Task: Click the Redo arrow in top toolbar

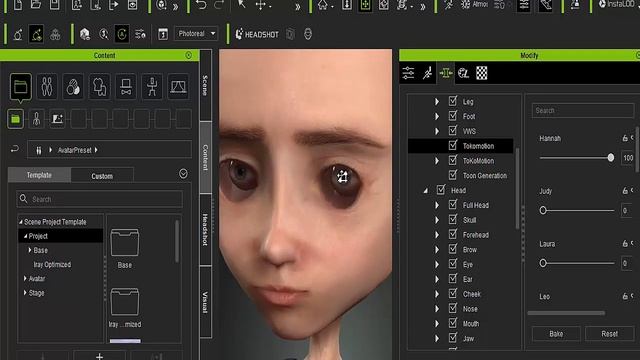Action: click(x=219, y=5)
